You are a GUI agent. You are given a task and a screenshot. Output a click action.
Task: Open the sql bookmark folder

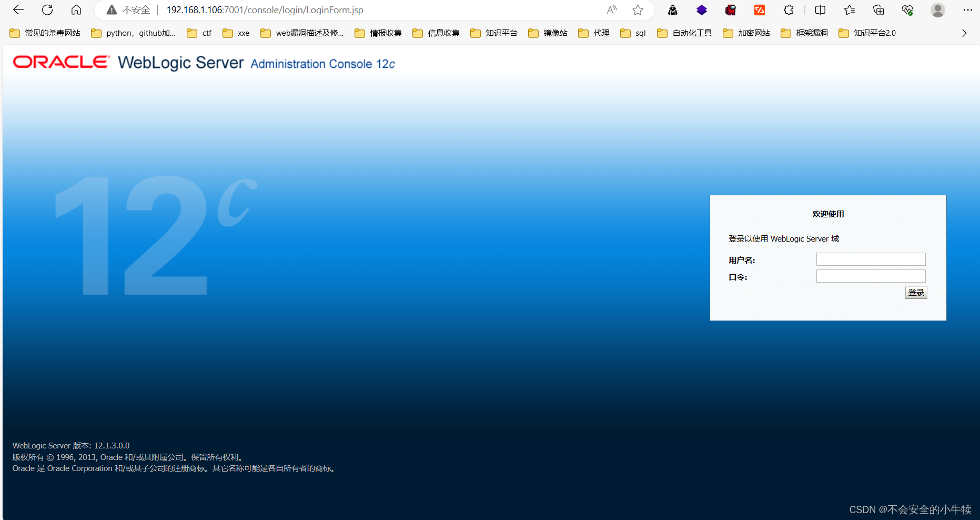[x=633, y=33]
